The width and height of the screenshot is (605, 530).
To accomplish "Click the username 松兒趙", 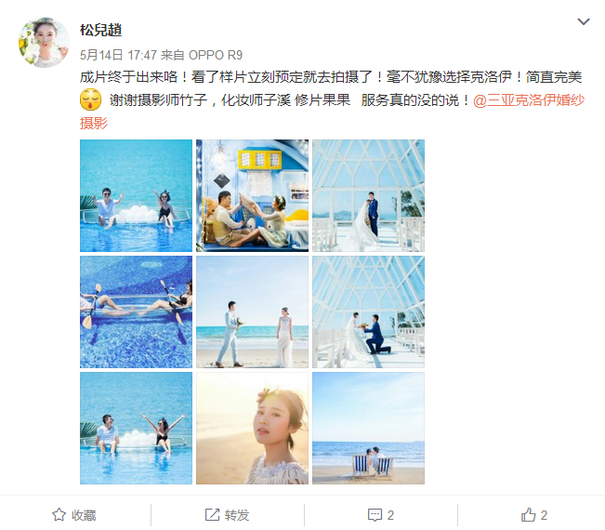I will tap(101, 30).
